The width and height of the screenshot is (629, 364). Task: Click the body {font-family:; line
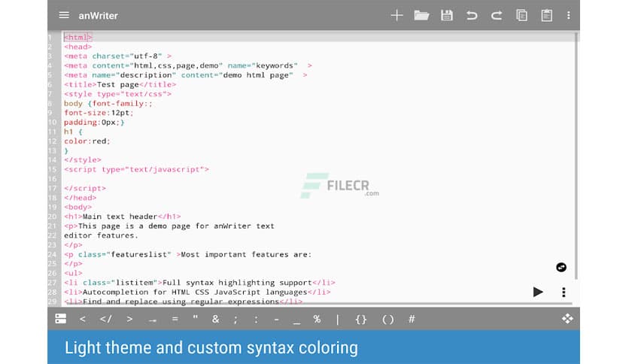tap(108, 104)
